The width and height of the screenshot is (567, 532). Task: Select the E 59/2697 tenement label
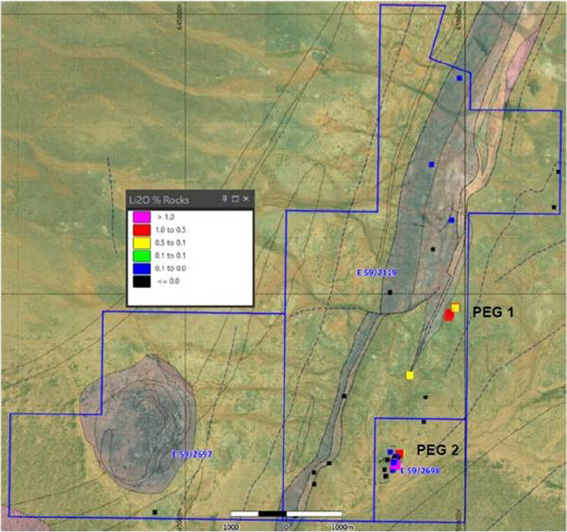[x=192, y=454]
